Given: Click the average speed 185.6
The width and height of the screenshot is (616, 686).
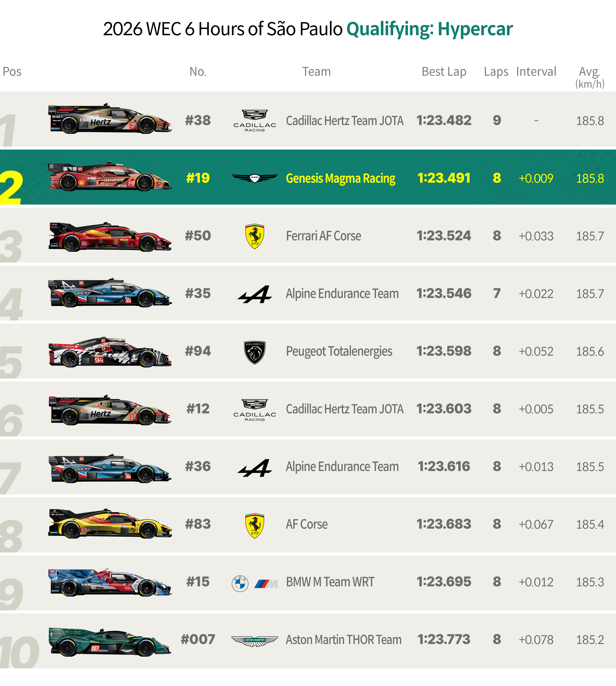Looking at the screenshot, I should pyautogui.click(x=590, y=351).
